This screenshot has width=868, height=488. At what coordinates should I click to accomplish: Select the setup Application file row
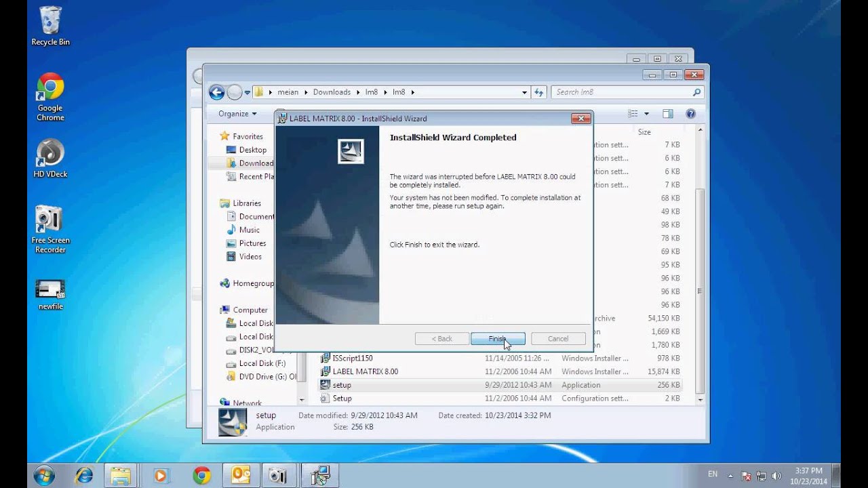point(500,385)
